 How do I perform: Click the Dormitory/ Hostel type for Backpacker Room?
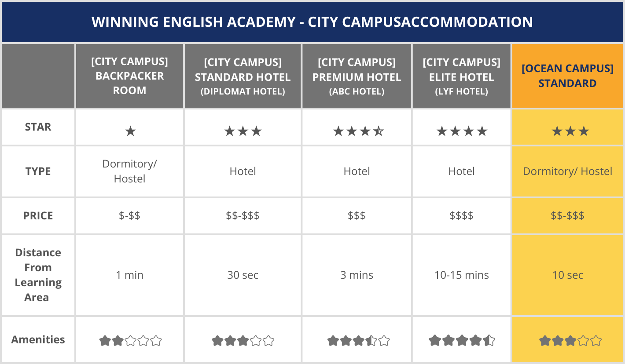click(x=129, y=171)
